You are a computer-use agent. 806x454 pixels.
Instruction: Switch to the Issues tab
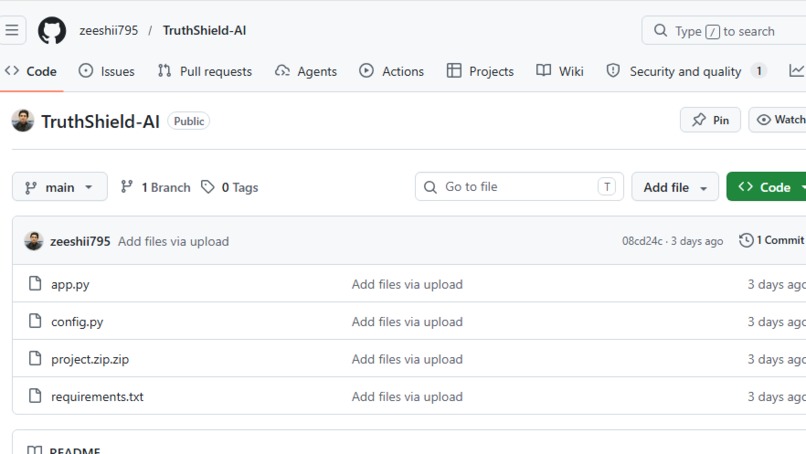click(x=106, y=71)
